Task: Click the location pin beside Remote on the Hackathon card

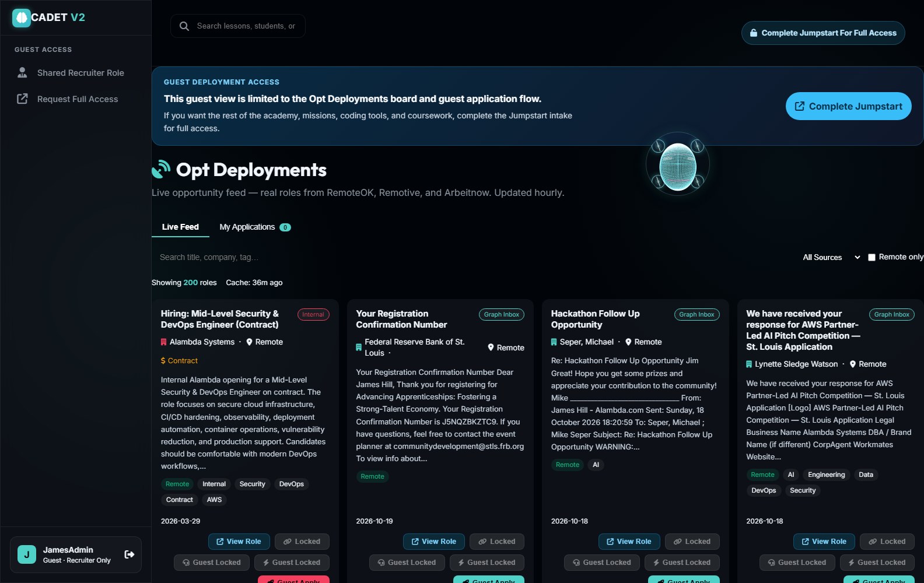Action: click(x=628, y=342)
